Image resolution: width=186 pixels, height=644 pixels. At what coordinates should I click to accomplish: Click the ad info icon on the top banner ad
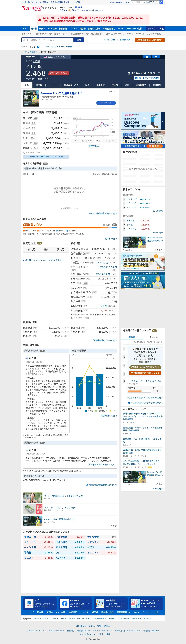[x=114, y=92]
